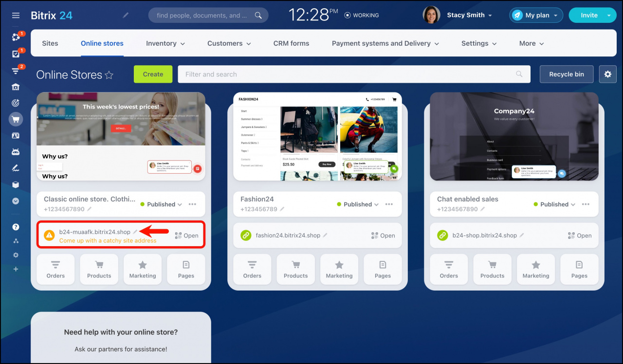Expand the Customers menu

point(229,43)
